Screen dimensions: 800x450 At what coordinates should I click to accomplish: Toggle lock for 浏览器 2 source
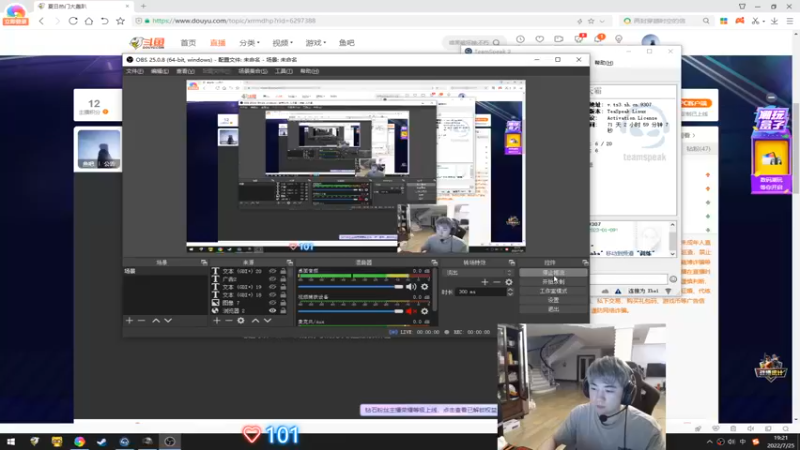[283, 310]
